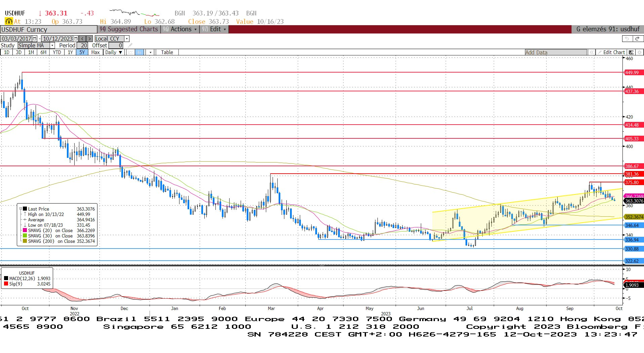The height and width of the screenshot is (353, 644).
Task: Collapse the legend box toggle
Action: (21, 209)
